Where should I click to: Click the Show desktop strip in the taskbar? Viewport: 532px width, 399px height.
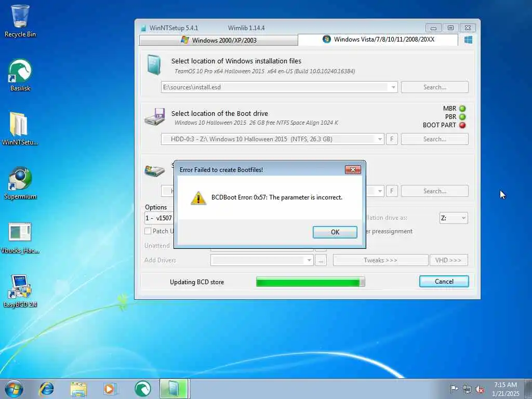529,389
